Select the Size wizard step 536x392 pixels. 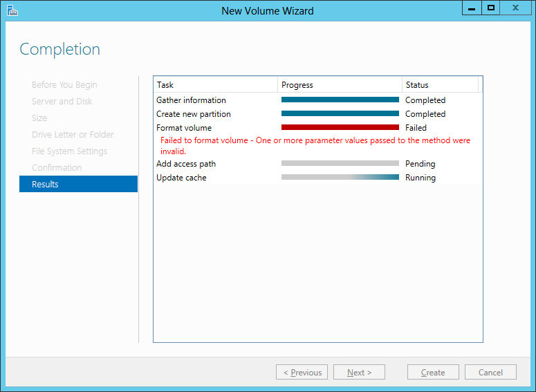point(39,118)
